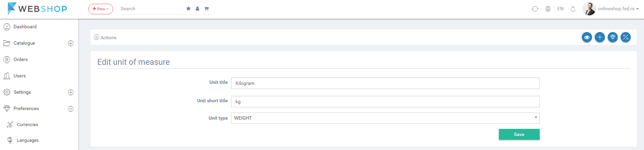Screen dimensions: 644x150
Task: Click the eye view icon in Actions bar
Action: pos(587,37)
